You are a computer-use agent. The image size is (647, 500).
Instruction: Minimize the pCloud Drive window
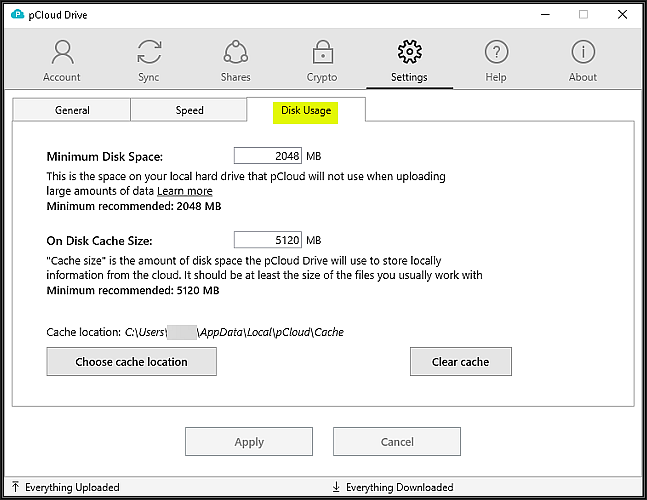pos(545,14)
